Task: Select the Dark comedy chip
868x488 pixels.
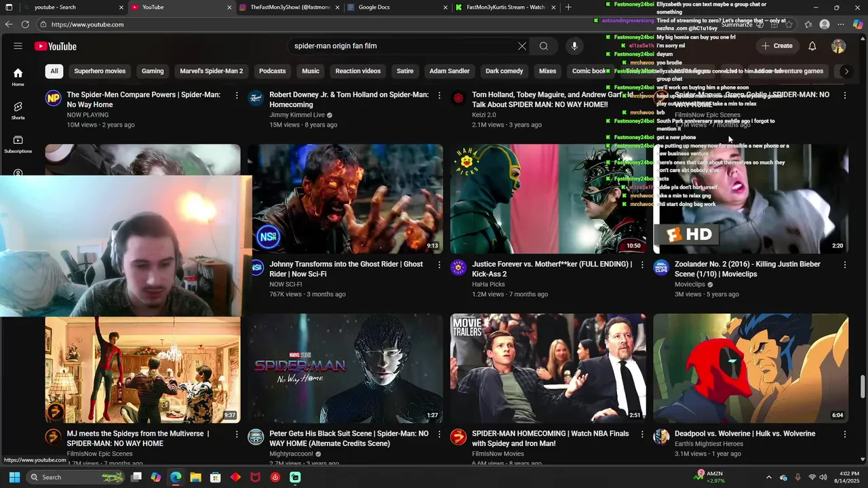Action: [x=504, y=71]
